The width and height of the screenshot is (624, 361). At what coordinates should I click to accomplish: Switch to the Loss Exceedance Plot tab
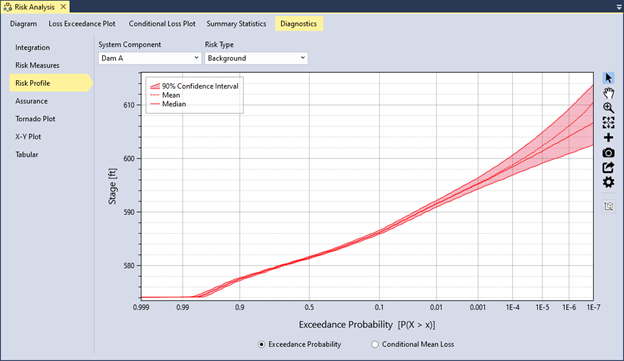point(82,24)
